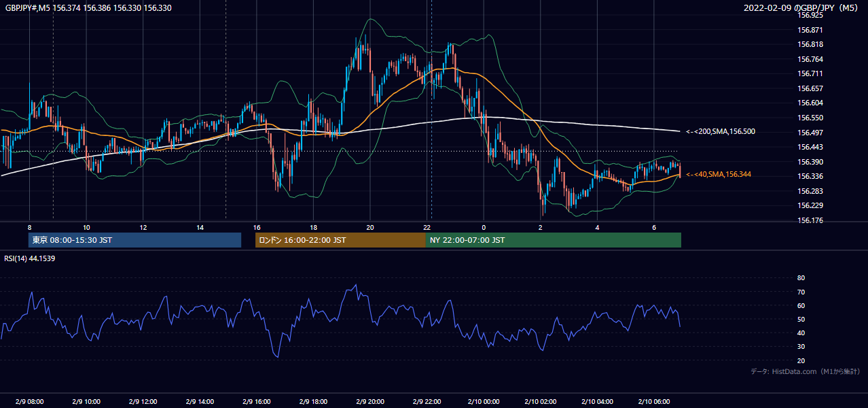
Task: Click hour label 8 under price chart
Action: [x=29, y=227]
